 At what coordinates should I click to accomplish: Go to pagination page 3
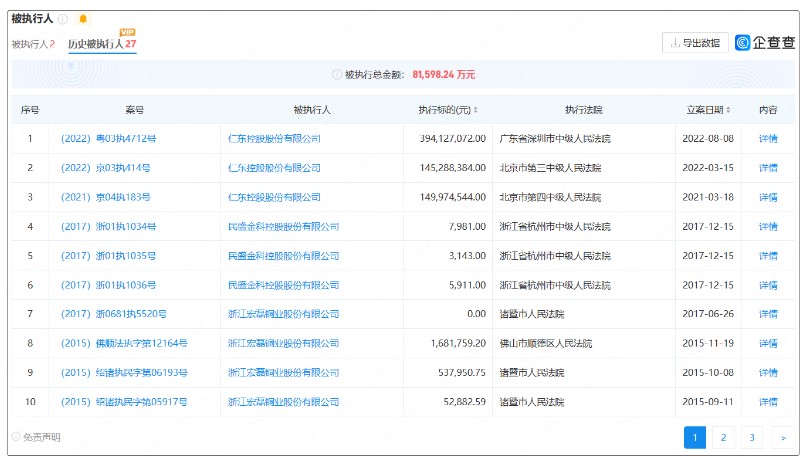pyautogui.click(x=752, y=438)
